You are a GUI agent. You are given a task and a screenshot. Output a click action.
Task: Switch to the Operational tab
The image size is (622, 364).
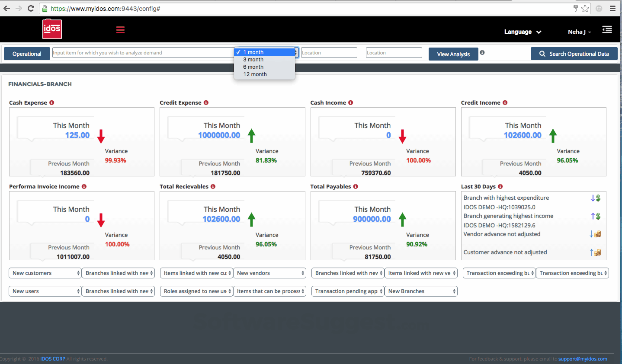click(26, 54)
